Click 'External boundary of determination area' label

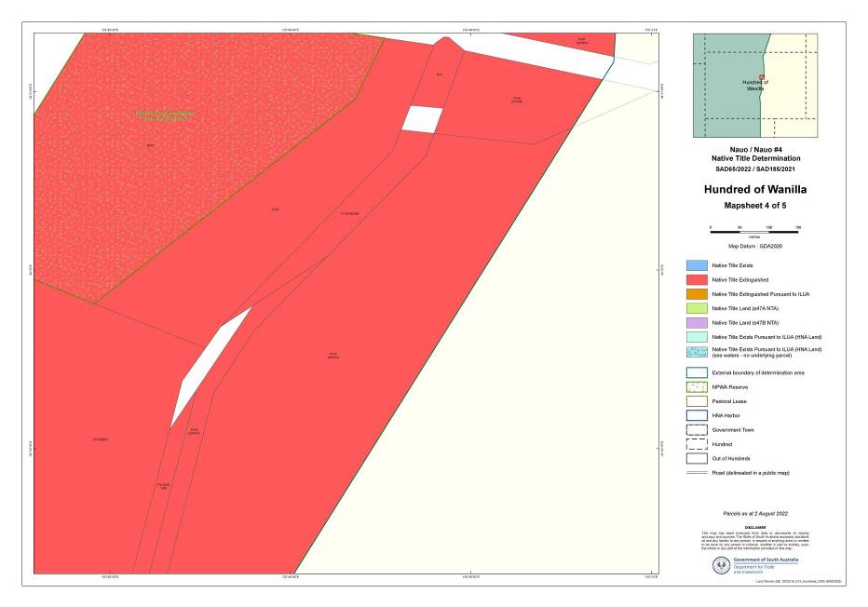(x=758, y=373)
